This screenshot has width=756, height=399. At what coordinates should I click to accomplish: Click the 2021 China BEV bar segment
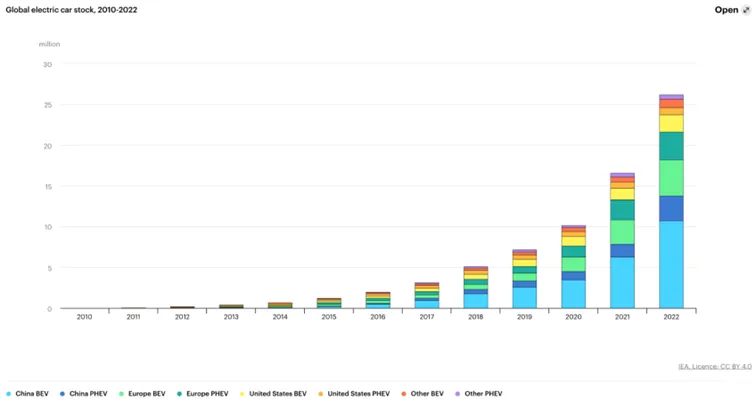pyautogui.click(x=622, y=282)
